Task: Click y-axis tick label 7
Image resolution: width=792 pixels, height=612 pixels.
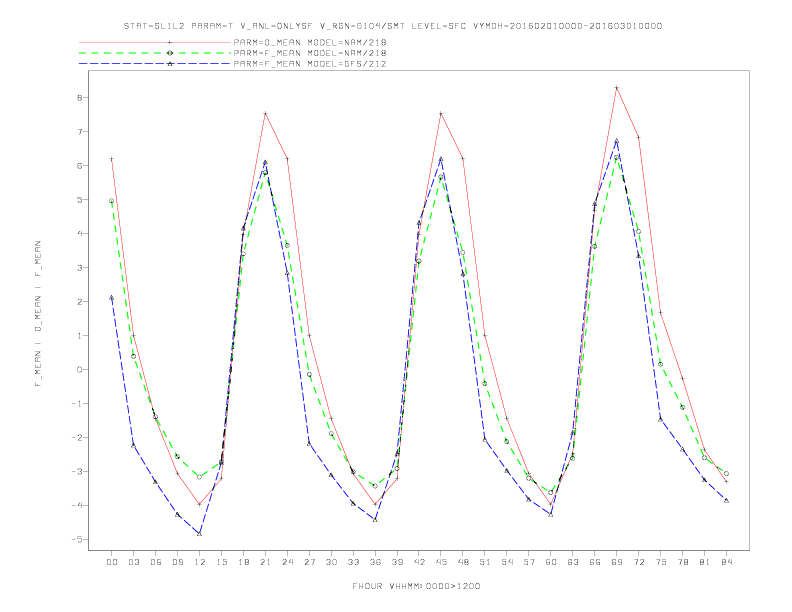Action: (79, 131)
